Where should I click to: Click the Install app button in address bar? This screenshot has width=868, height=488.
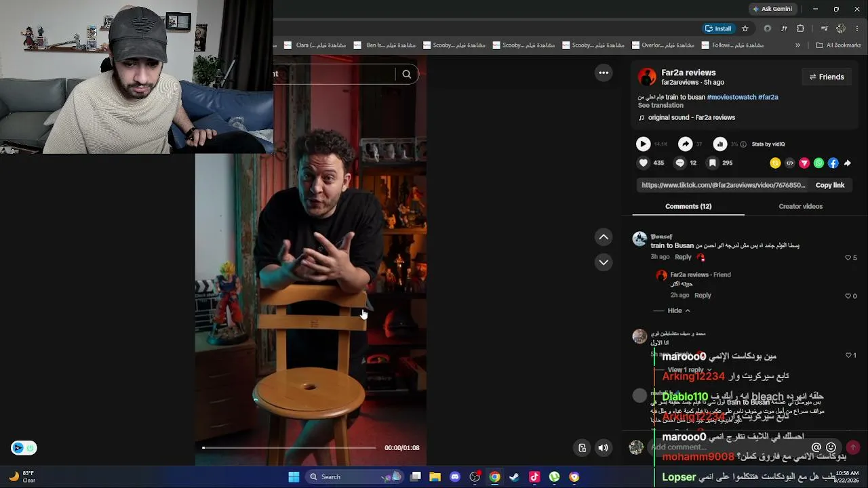[718, 28]
